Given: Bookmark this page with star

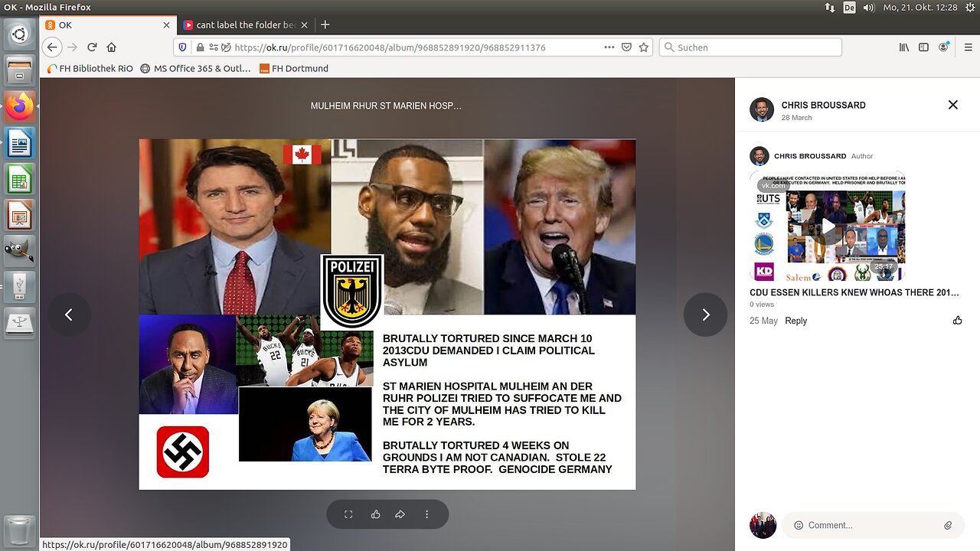Looking at the screenshot, I should click(x=644, y=47).
